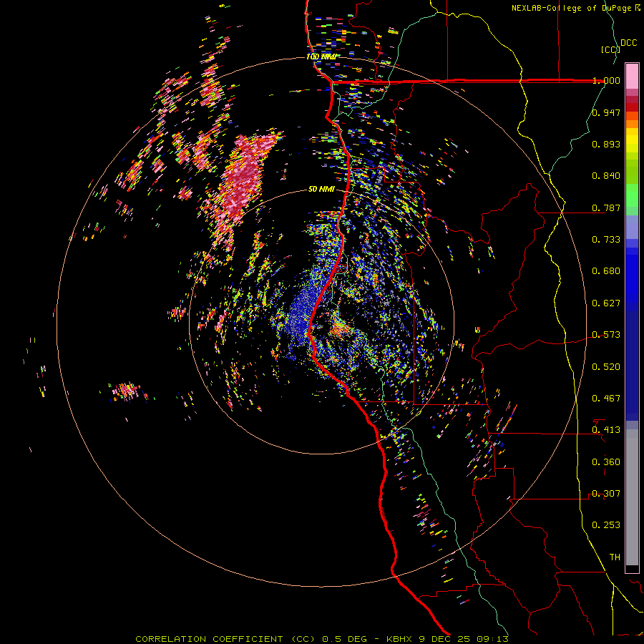Click the TH label at legend bottom
Screen dimensions: 644x644
[615, 557]
